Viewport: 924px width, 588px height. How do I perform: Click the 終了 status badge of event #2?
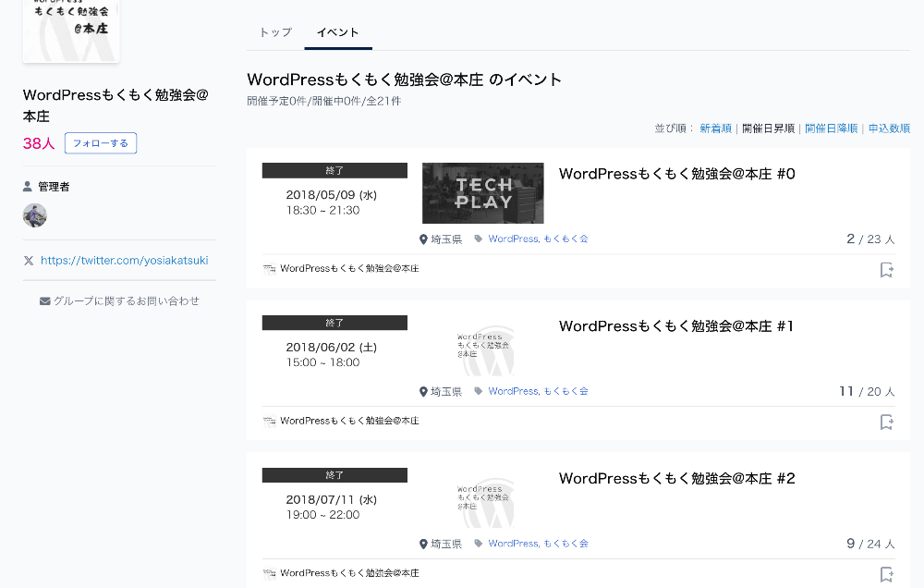pyautogui.click(x=334, y=475)
